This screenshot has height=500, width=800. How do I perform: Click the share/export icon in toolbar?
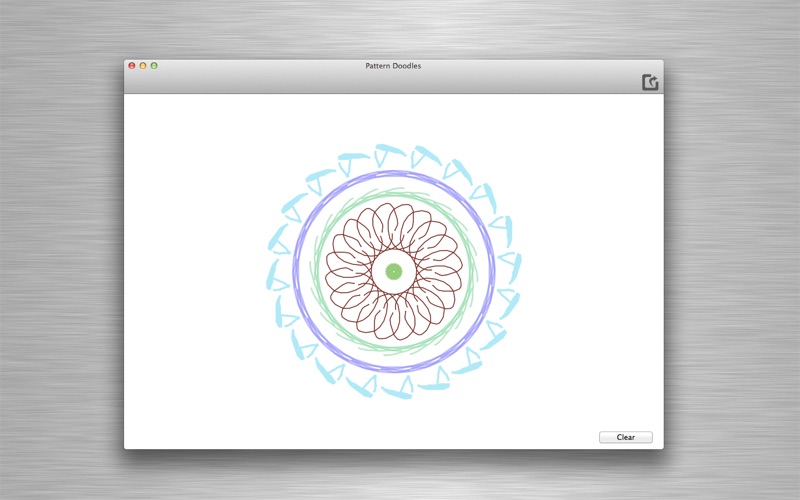click(650, 82)
